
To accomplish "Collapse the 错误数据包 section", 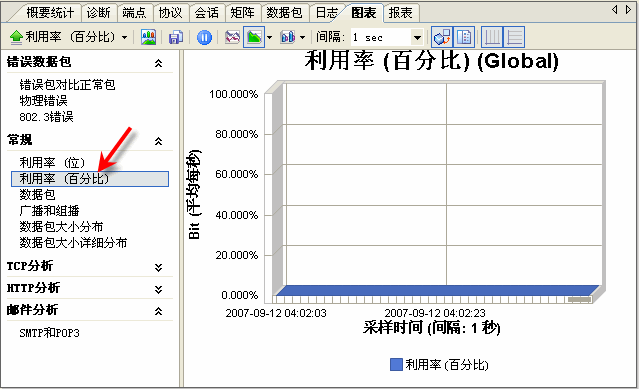I will [159, 63].
